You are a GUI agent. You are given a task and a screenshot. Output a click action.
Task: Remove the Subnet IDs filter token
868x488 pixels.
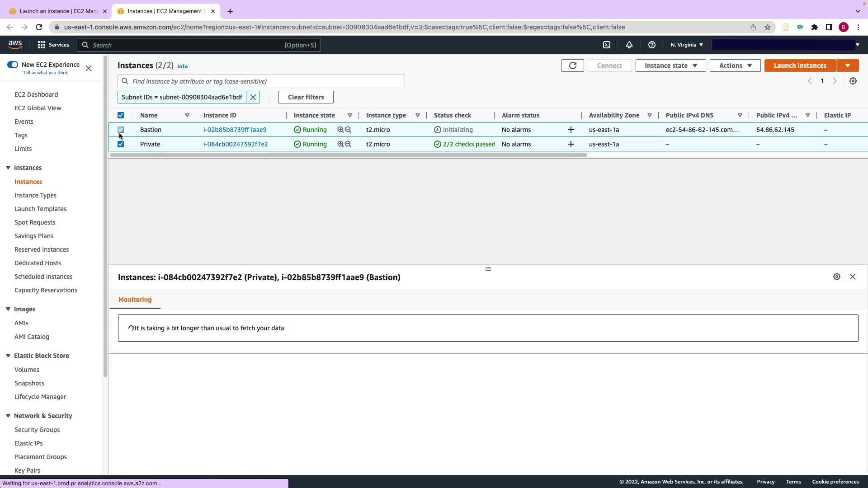(x=253, y=97)
